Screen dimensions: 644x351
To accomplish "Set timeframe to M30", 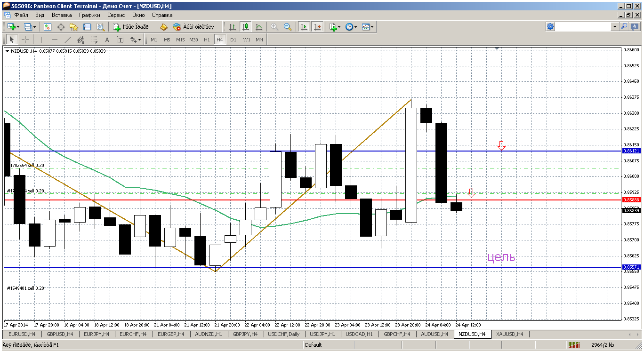I will [x=193, y=40].
